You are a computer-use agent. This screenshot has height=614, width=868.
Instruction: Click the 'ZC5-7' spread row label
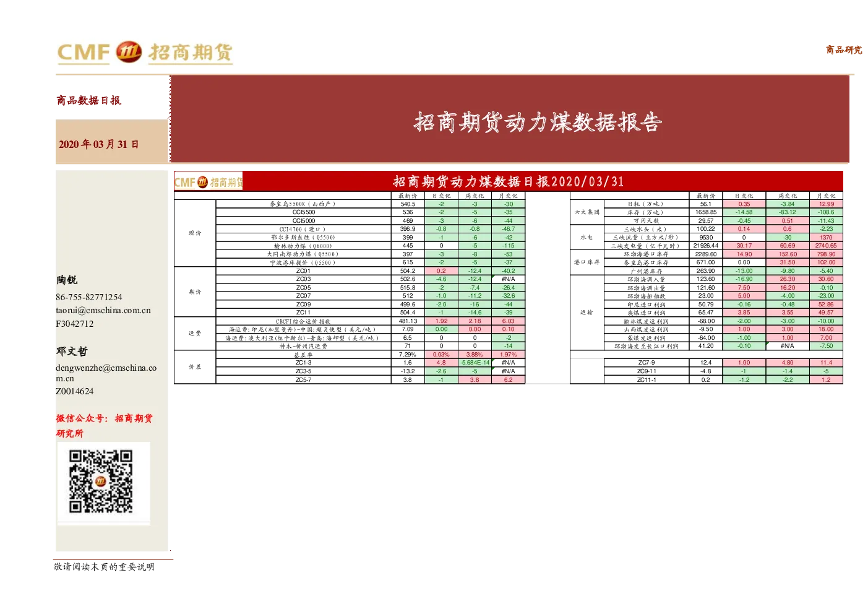(x=303, y=379)
